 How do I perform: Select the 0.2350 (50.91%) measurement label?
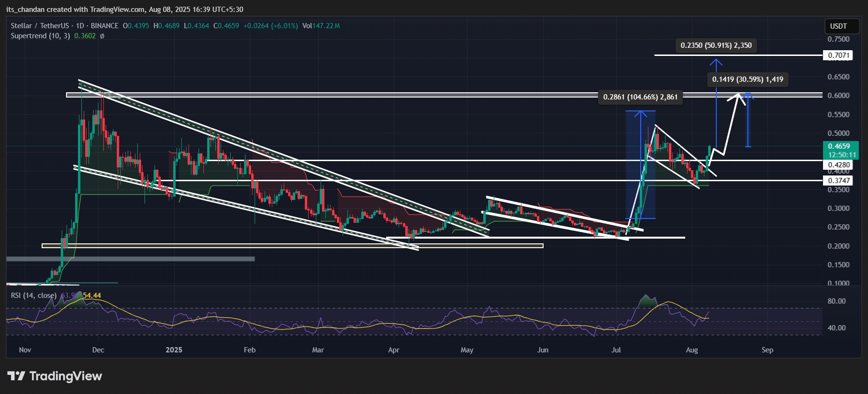[x=716, y=45]
